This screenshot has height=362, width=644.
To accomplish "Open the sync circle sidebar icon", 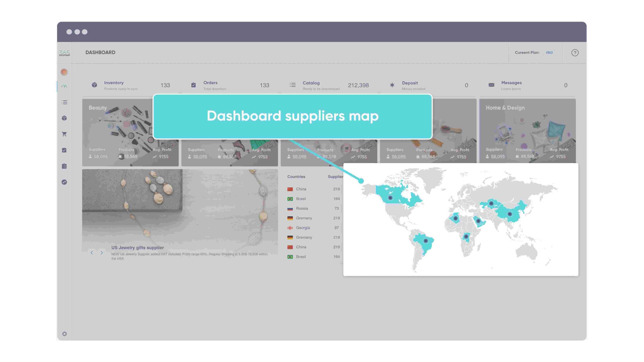I will (64, 182).
